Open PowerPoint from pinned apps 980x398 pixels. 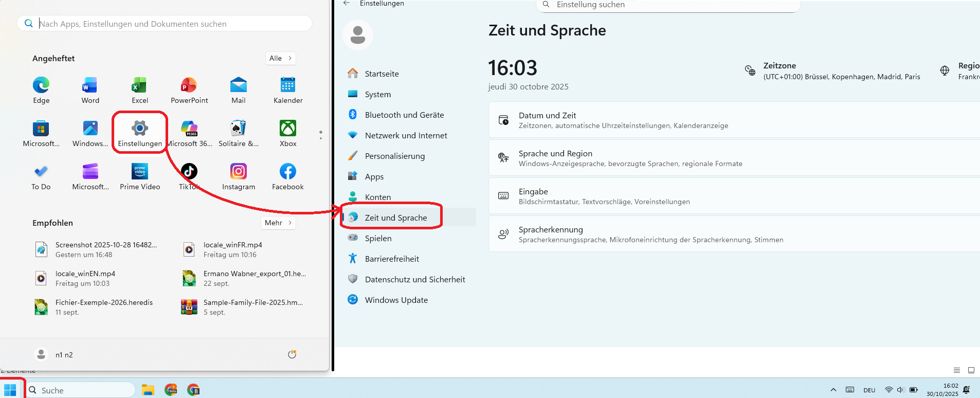[x=189, y=89]
